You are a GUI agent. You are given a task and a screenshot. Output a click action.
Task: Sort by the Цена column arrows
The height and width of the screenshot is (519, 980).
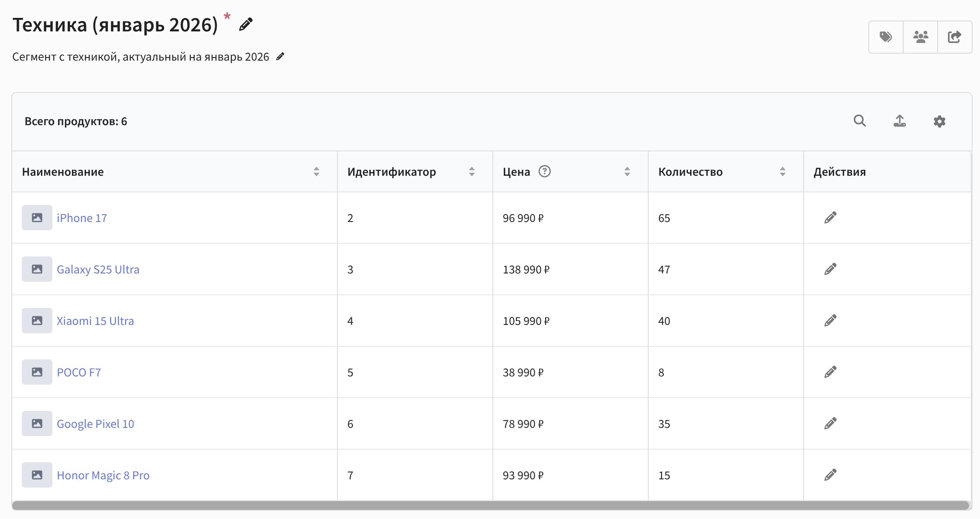[627, 172]
